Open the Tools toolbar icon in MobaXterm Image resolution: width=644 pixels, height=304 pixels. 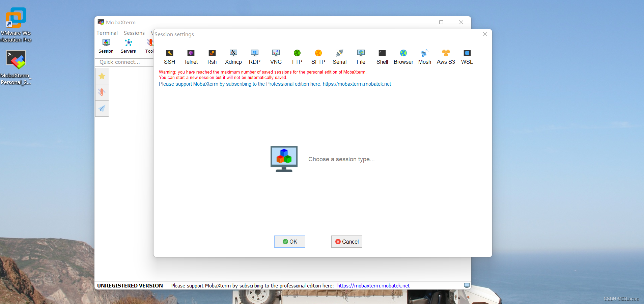(149, 46)
